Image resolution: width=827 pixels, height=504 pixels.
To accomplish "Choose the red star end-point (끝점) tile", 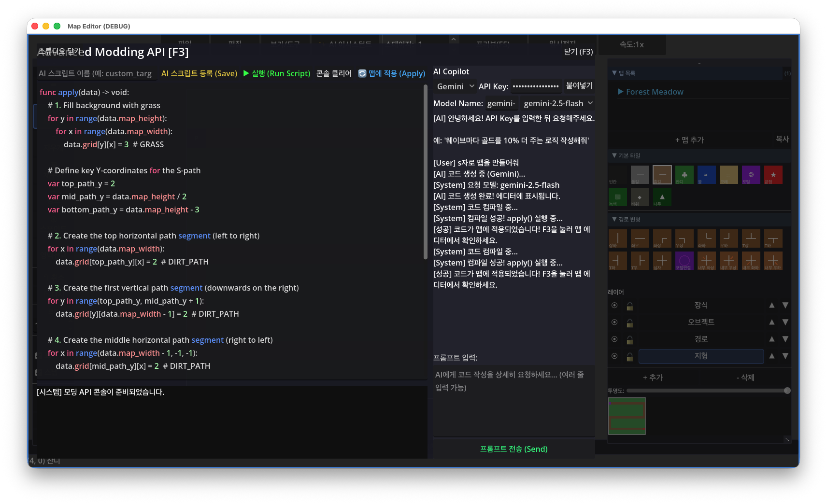I will (x=773, y=175).
